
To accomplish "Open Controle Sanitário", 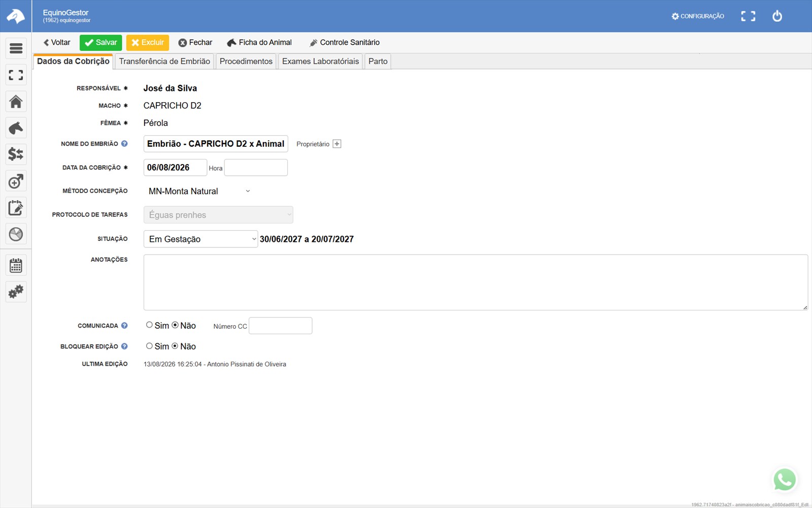I will [x=345, y=43].
